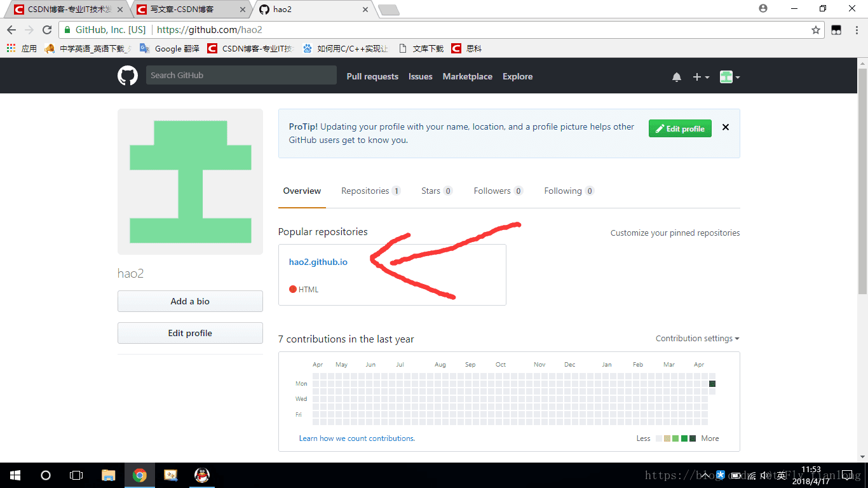Open the plus create-new dropdown
The height and width of the screenshot is (488, 868).
point(701,77)
